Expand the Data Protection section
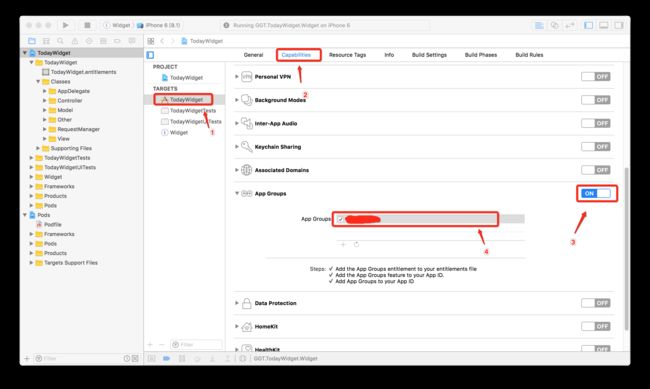 pyautogui.click(x=237, y=303)
